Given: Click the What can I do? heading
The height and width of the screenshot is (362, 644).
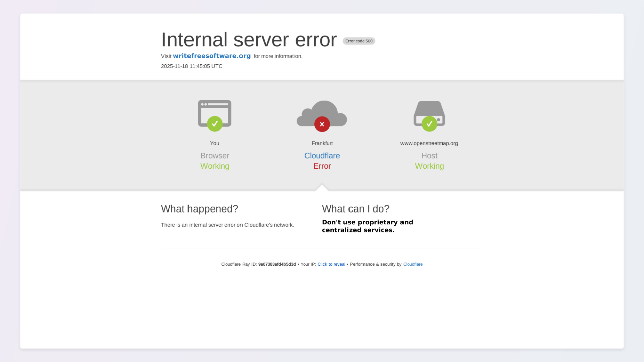Looking at the screenshot, I should [x=356, y=209].
